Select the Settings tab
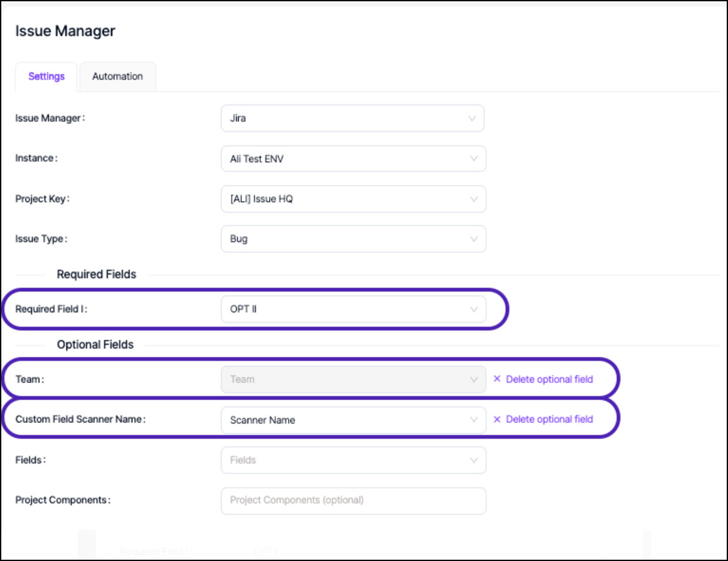Screen dimensions: 728x561 click(46, 77)
